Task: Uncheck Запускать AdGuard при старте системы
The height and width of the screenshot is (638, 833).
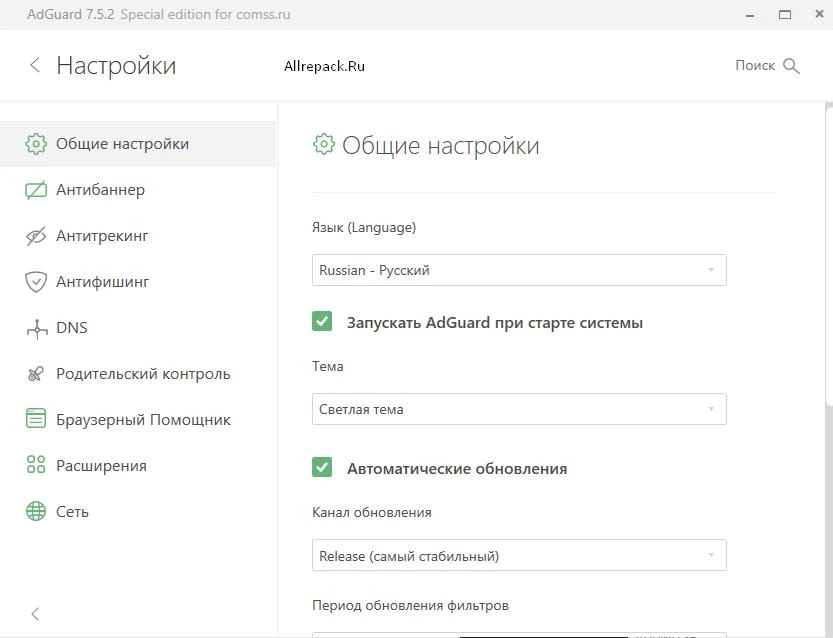Action: (322, 321)
